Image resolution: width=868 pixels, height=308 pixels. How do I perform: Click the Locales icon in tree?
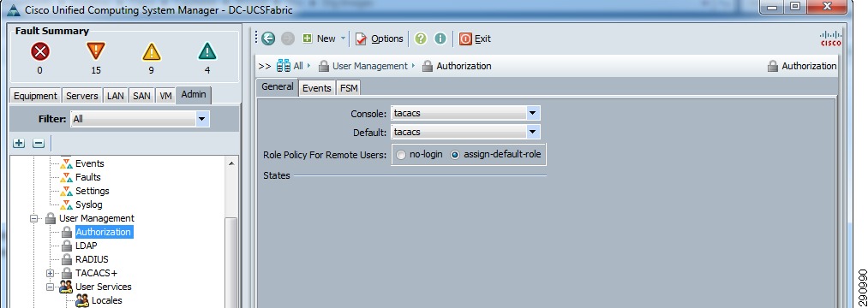(x=82, y=300)
